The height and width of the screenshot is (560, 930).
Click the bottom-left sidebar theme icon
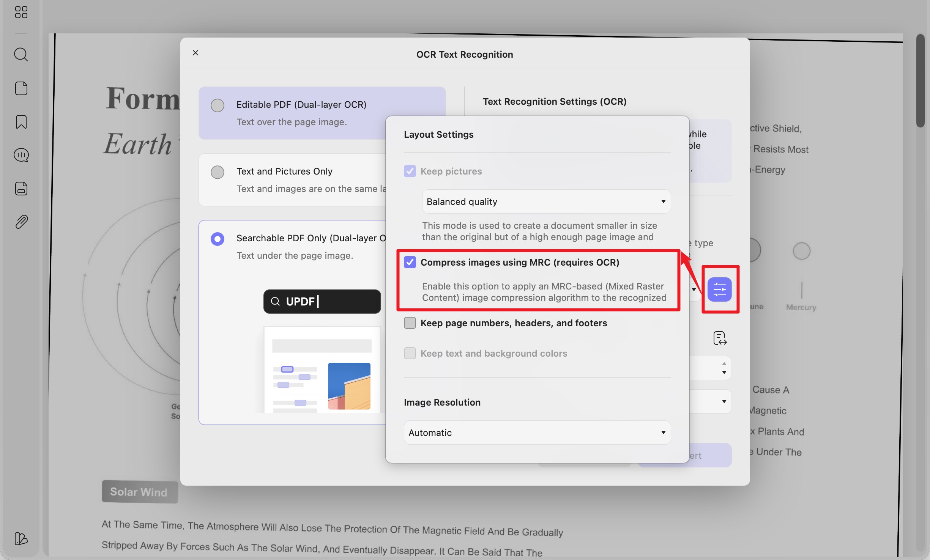pos(21,539)
